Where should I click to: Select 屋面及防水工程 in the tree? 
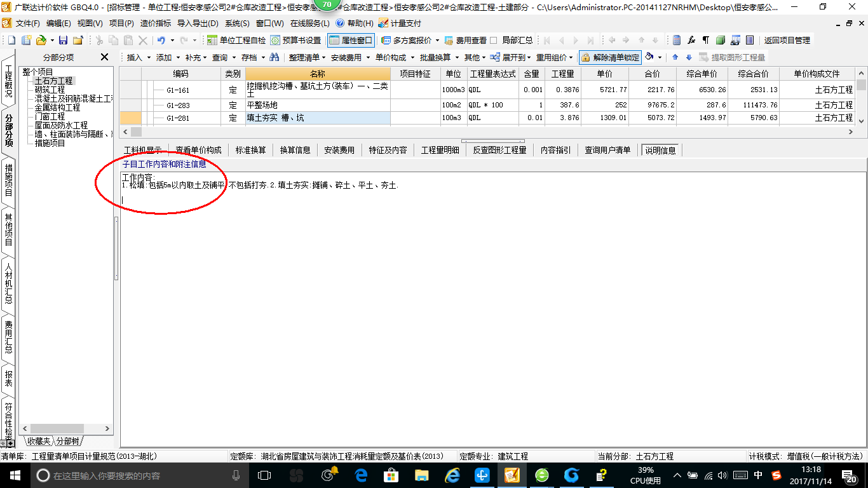coord(61,125)
